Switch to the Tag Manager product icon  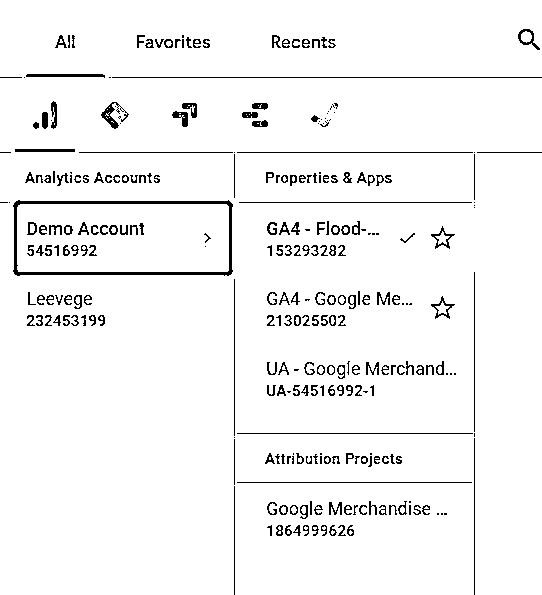click(115, 115)
